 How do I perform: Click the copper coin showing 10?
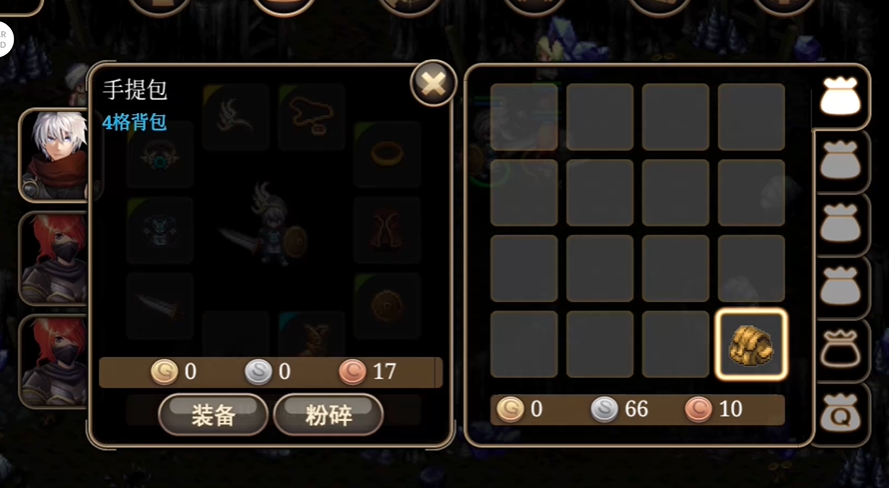[698, 409]
